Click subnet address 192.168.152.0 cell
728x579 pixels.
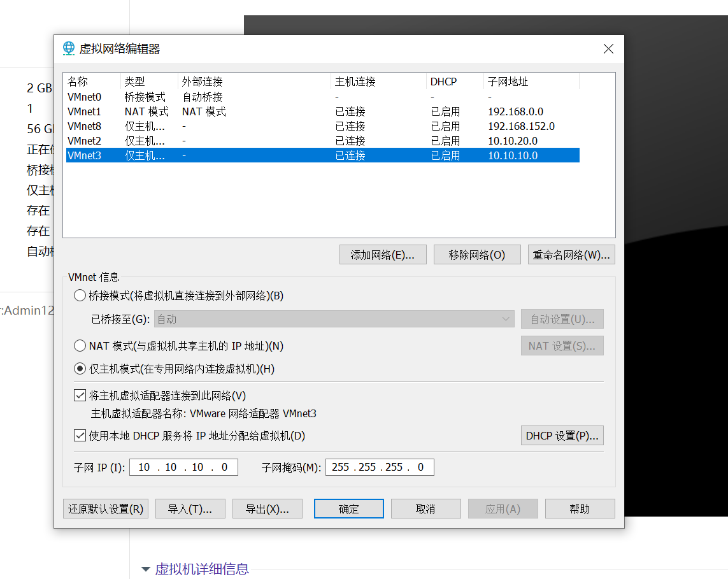coord(521,126)
